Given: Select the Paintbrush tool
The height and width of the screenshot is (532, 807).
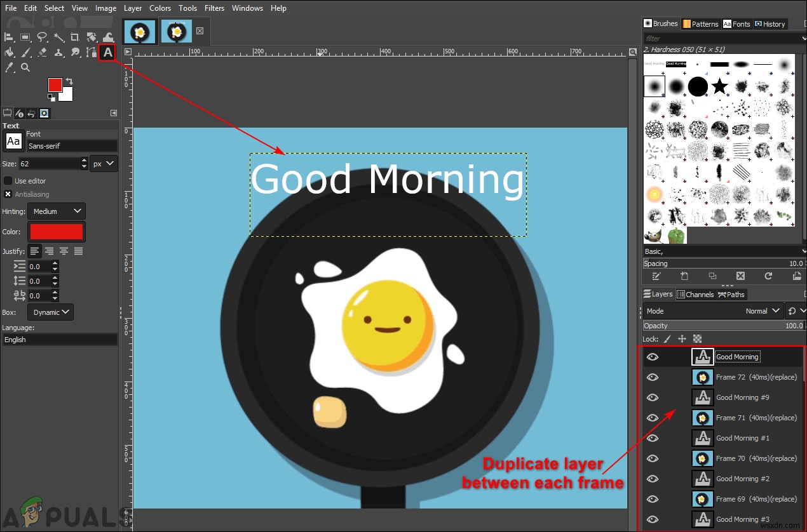Looking at the screenshot, I should click(x=26, y=52).
